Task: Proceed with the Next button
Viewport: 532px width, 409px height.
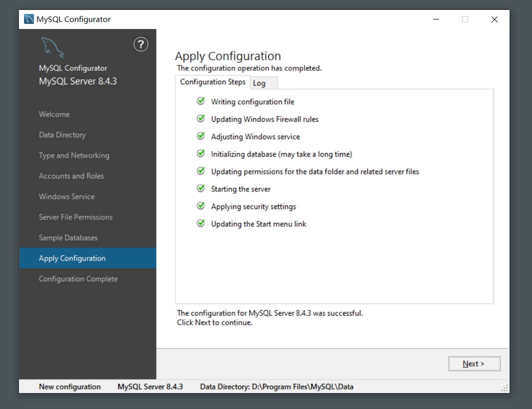Action: click(x=474, y=364)
